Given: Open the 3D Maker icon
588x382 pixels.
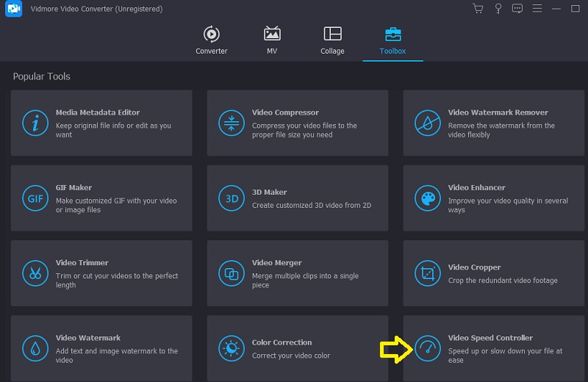Looking at the screenshot, I should click(x=231, y=198).
